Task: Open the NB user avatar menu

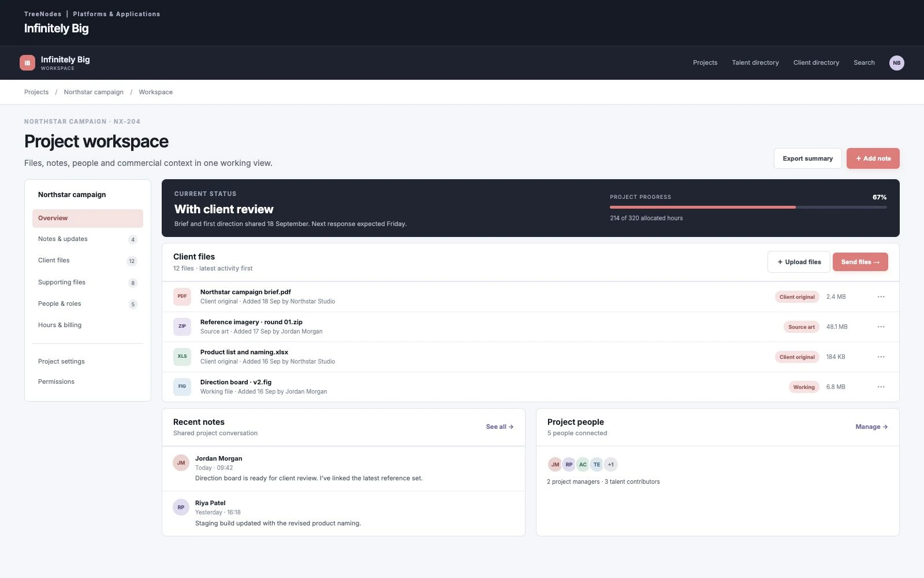Action: coord(896,63)
